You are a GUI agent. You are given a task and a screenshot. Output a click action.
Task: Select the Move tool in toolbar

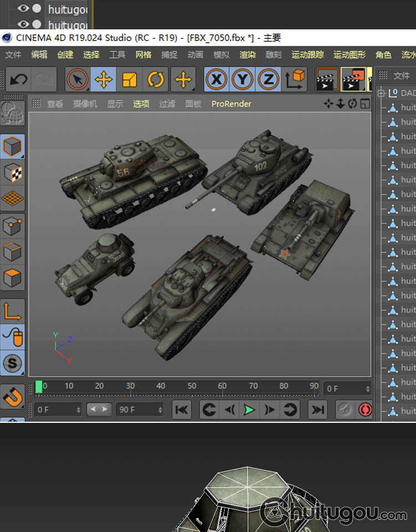pyautogui.click(x=103, y=80)
